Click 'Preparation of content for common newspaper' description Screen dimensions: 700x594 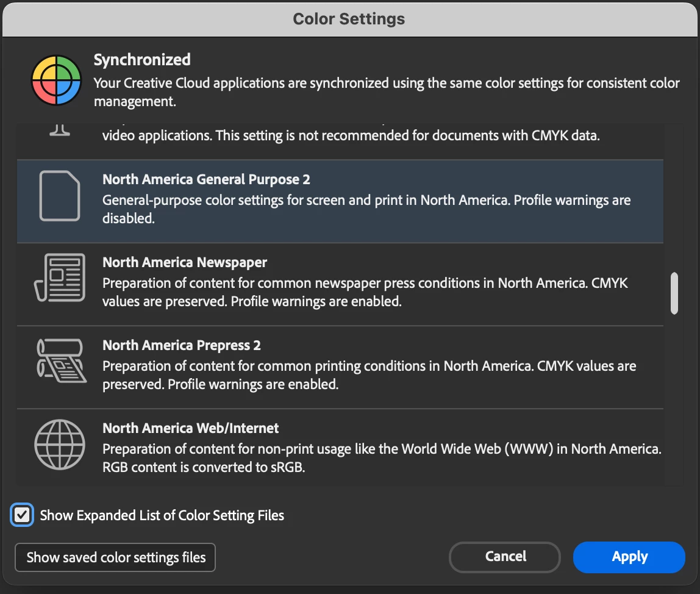365,292
